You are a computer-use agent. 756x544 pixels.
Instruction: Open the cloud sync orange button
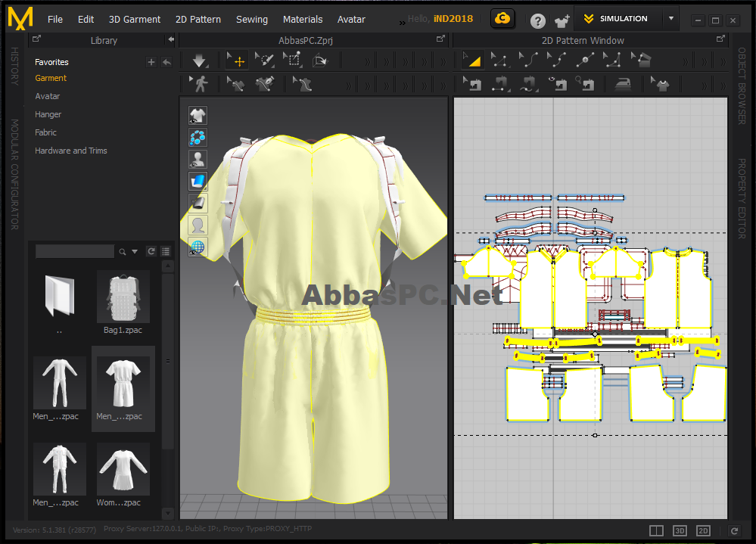coord(502,19)
